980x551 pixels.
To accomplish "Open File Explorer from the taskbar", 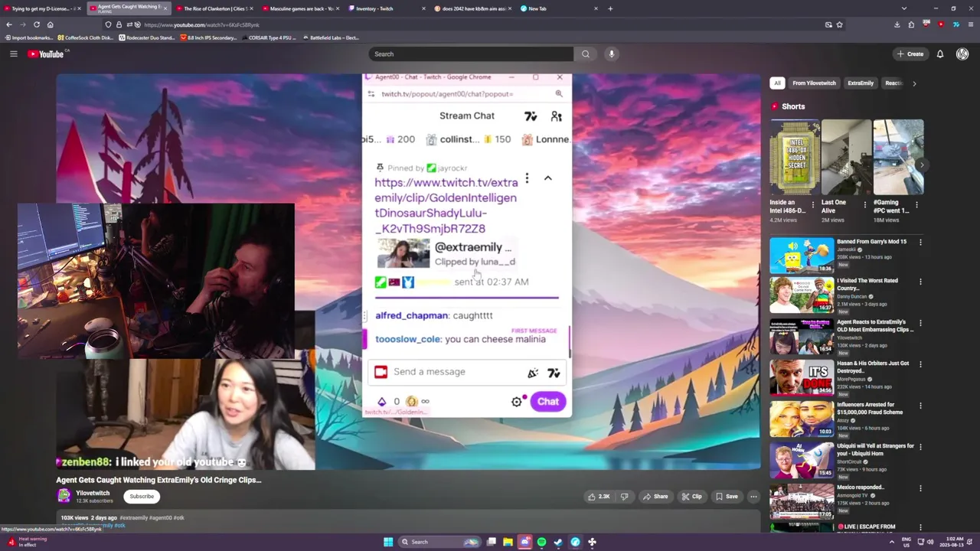I will (508, 542).
